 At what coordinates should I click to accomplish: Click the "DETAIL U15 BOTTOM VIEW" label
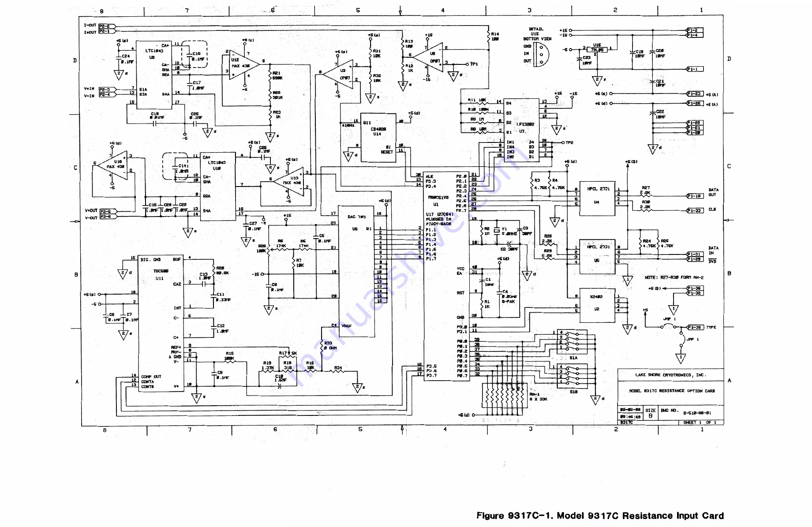pyautogui.click(x=537, y=34)
